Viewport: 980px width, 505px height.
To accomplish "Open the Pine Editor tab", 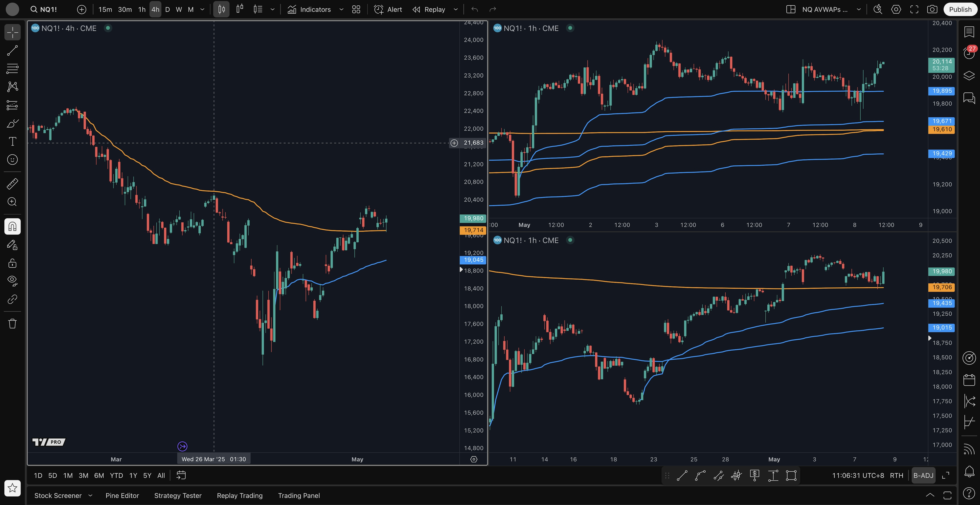I will point(122,496).
